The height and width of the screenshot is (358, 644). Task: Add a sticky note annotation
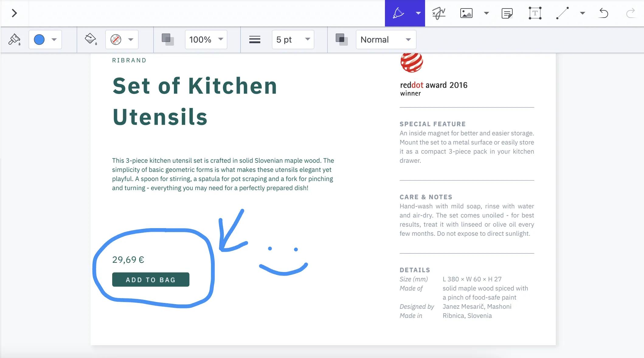coord(507,13)
